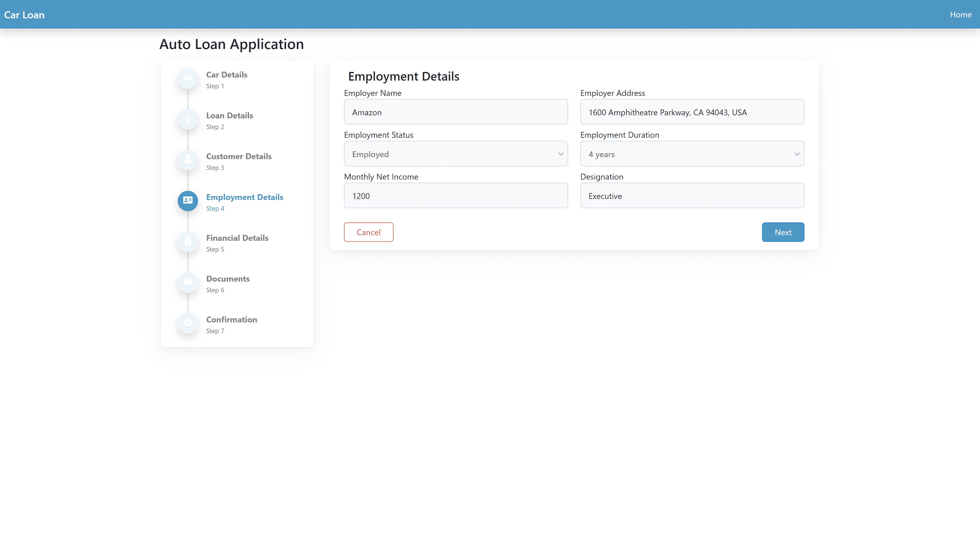Focus the Employer Address field
The height and width of the screenshot is (551, 980).
692,112
